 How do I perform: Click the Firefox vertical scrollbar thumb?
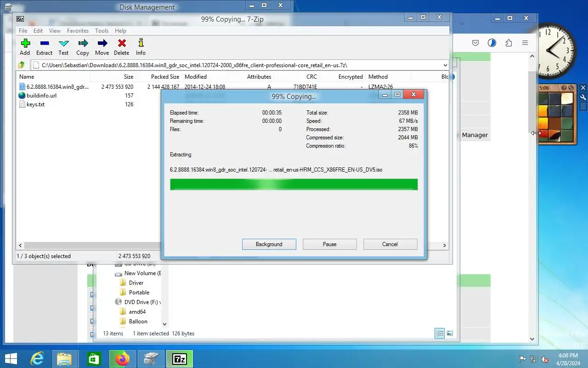532,101
